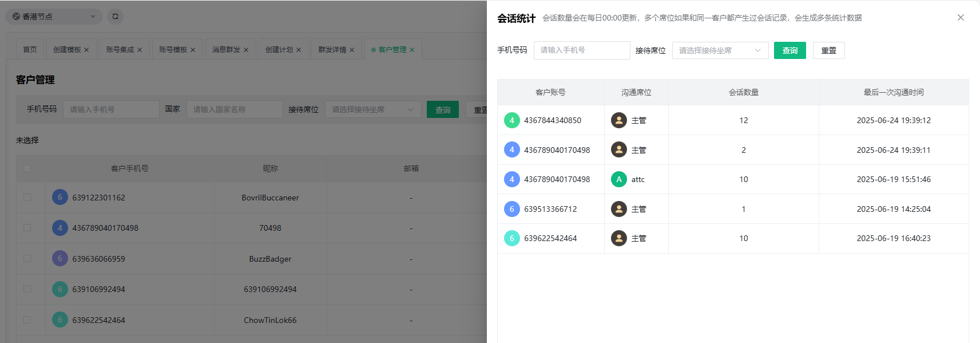Click the 最后一次沟通时间 column header
The height and width of the screenshot is (343, 980).
point(894,92)
